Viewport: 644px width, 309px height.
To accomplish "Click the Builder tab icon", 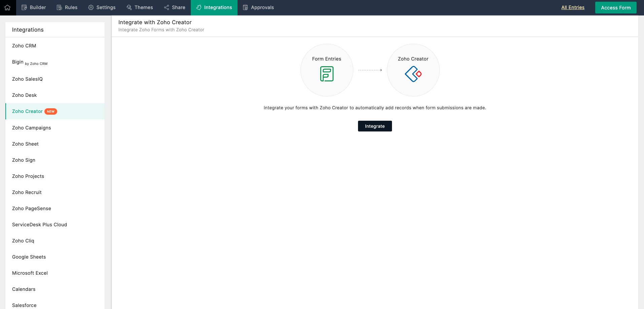I will pos(24,7).
